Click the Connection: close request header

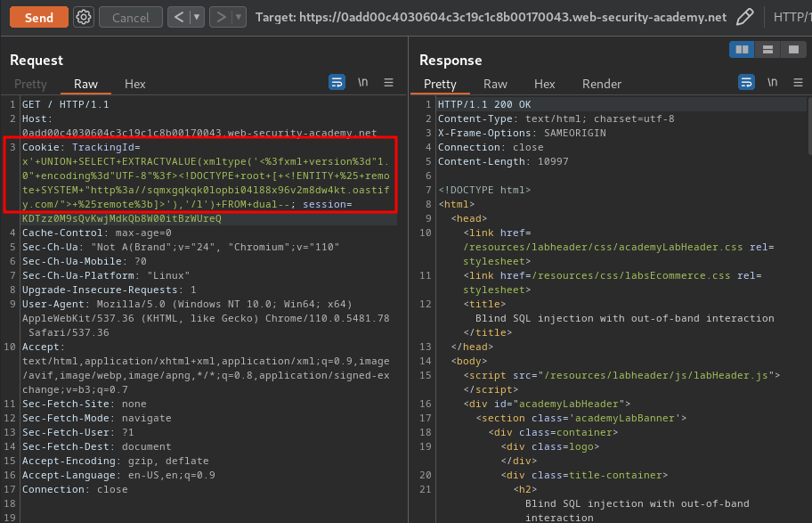tap(75, 489)
